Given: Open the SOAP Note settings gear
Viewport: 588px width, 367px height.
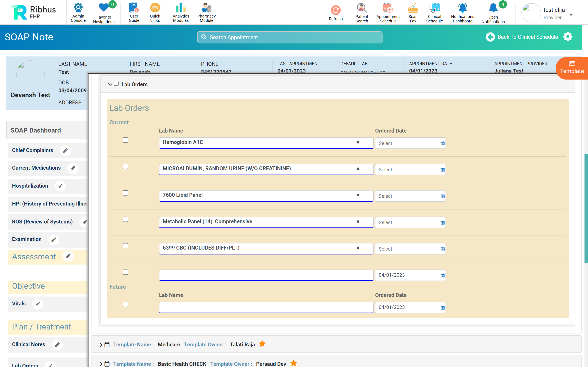Looking at the screenshot, I should coord(568,37).
